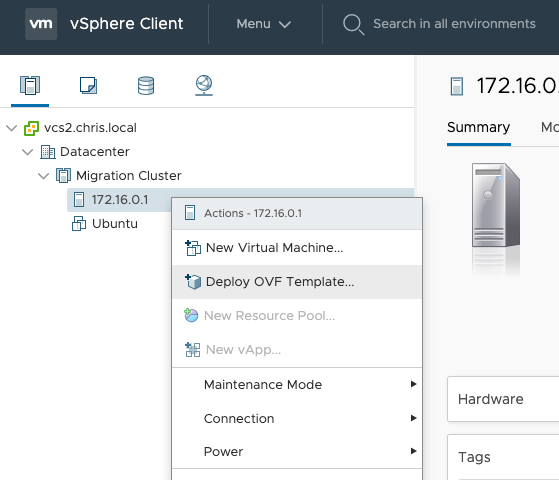Collapse the vcs2.chris.local tree node
559x480 pixels.
[12, 128]
